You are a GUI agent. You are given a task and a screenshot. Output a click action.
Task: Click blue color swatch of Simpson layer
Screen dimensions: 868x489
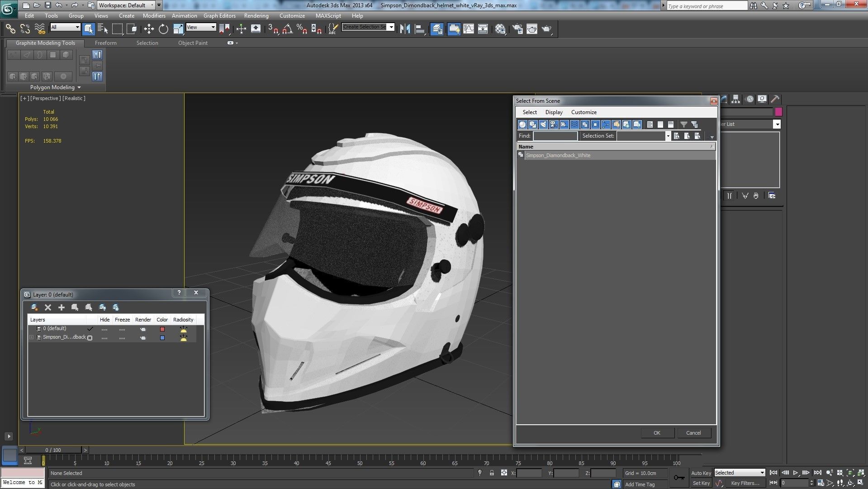click(x=162, y=338)
